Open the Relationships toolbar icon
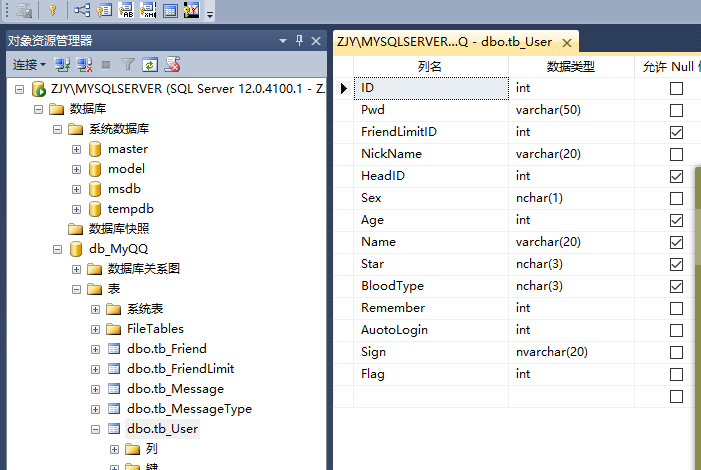 (x=82, y=10)
